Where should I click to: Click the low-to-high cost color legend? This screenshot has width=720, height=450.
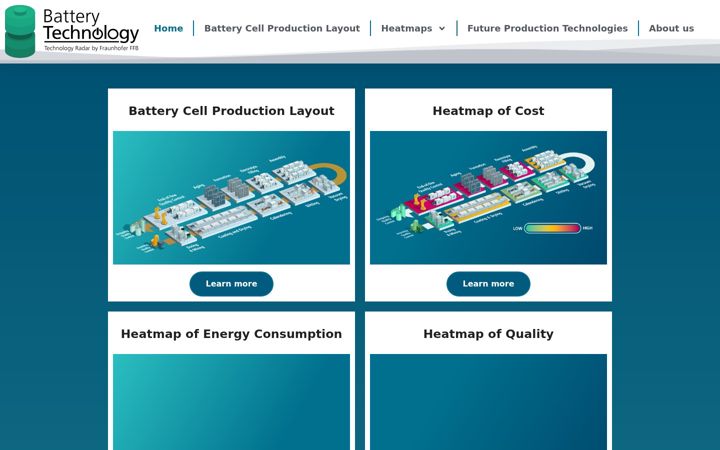[x=552, y=228]
